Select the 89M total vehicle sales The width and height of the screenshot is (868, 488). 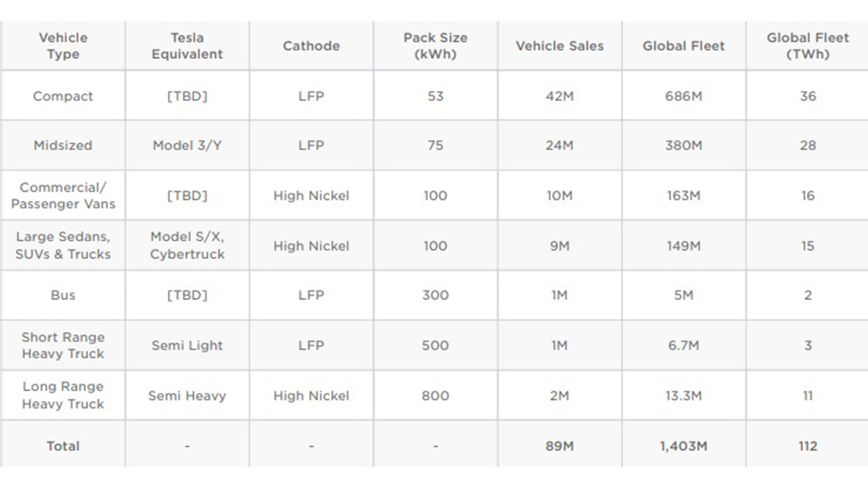[559, 446]
